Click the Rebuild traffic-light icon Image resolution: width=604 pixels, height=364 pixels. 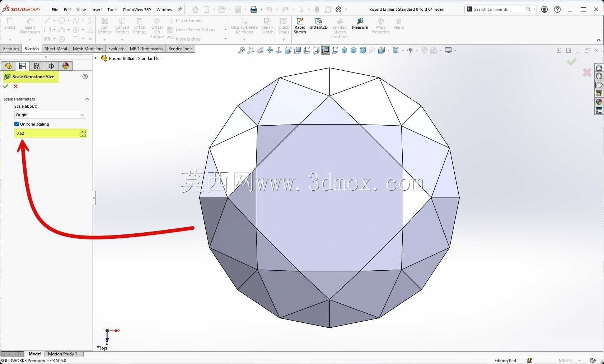[317, 9]
